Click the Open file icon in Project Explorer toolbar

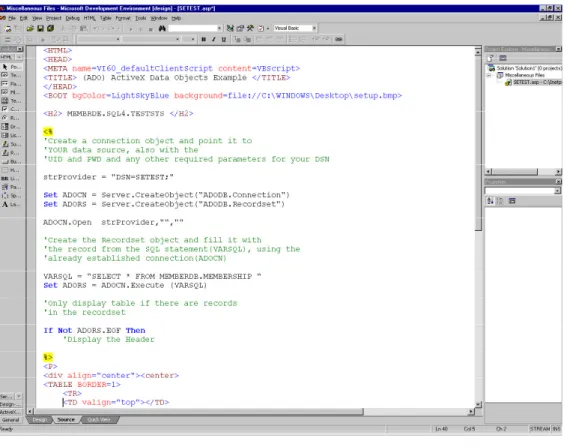[x=491, y=58]
